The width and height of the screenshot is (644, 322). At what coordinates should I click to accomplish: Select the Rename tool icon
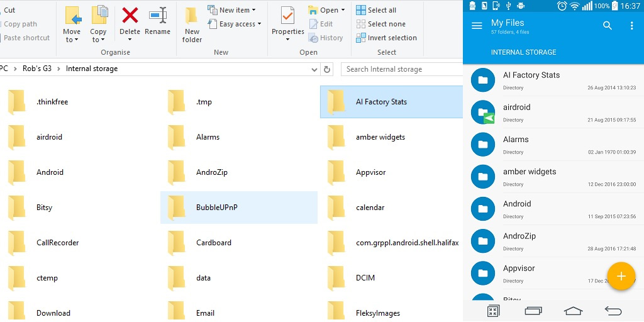coord(158,16)
